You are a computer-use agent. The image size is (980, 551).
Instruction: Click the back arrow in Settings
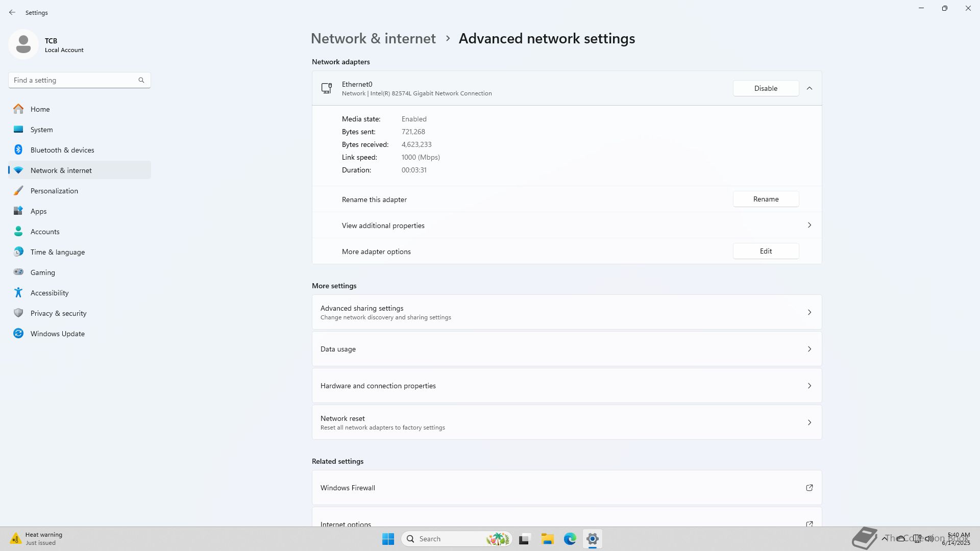(12, 12)
